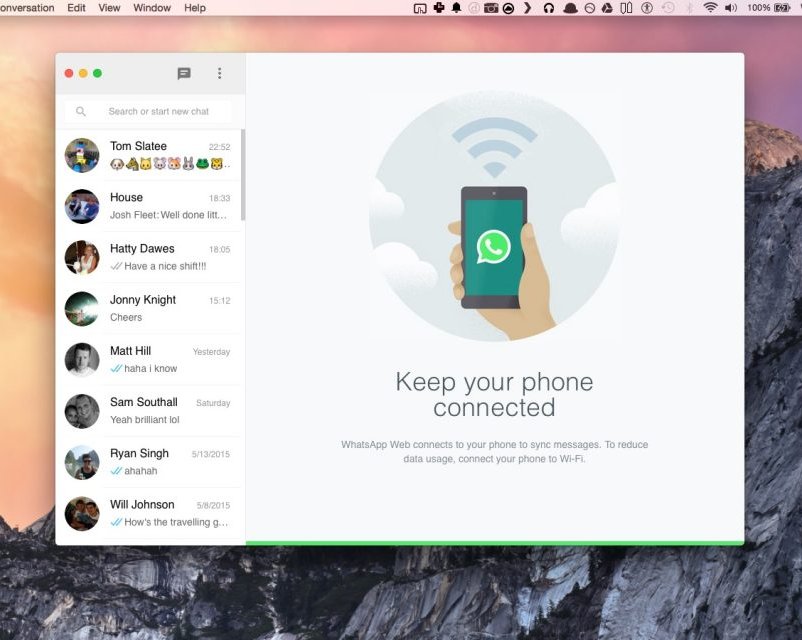Select the House group conversation
Image resolution: width=802 pixels, height=640 pixels.
click(x=148, y=206)
